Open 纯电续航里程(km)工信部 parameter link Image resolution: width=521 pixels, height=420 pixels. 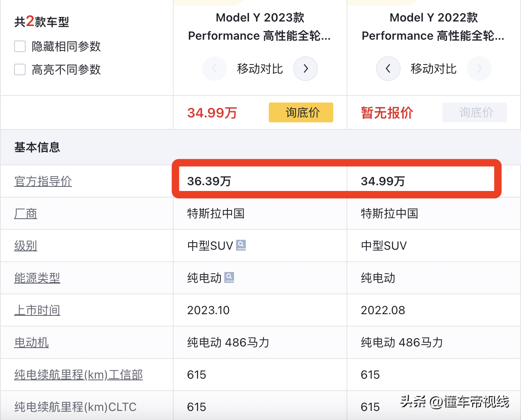[79, 375]
